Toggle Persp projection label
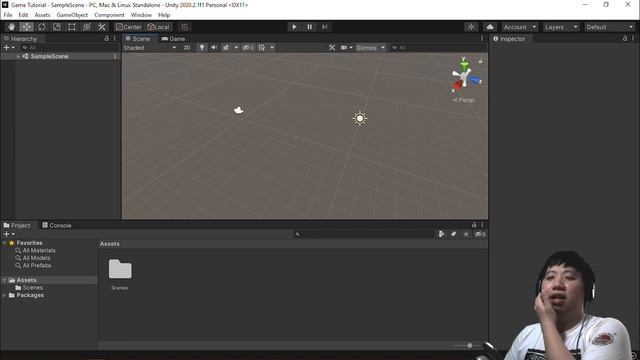 point(463,100)
